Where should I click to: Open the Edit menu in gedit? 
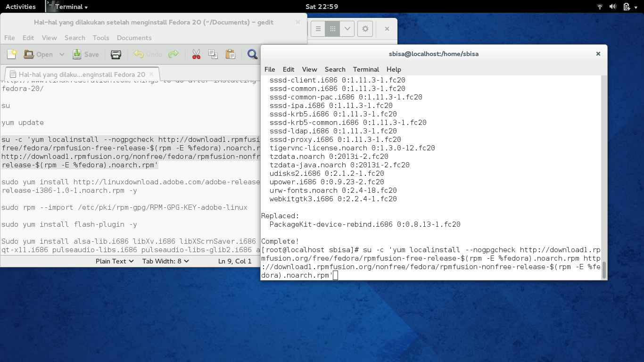point(28,38)
